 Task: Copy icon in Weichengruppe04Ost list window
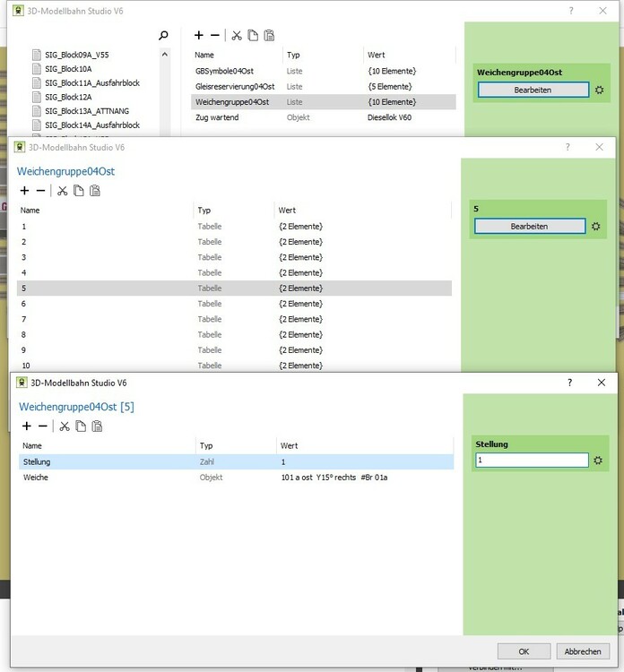(79, 190)
